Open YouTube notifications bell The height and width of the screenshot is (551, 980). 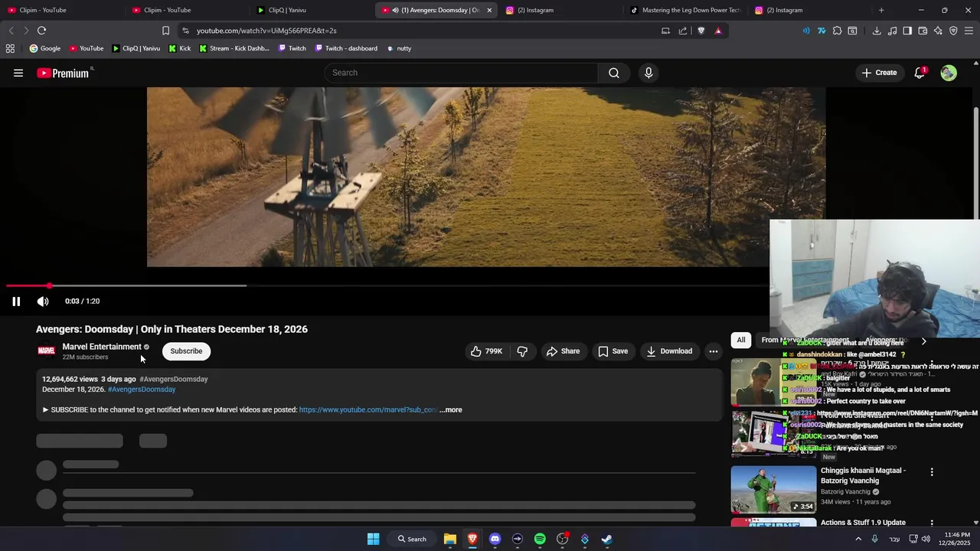(x=920, y=73)
